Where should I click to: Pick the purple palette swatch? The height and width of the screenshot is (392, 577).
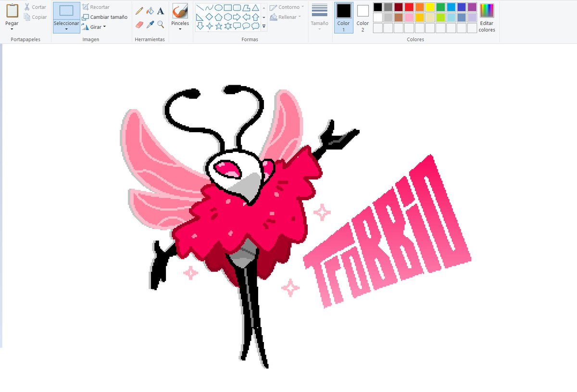click(472, 7)
